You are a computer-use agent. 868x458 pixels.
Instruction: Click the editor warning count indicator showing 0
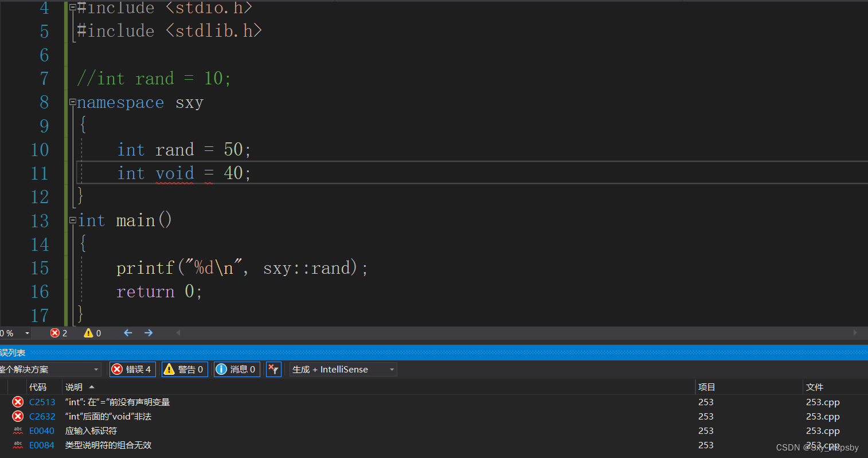pyautogui.click(x=92, y=333)
